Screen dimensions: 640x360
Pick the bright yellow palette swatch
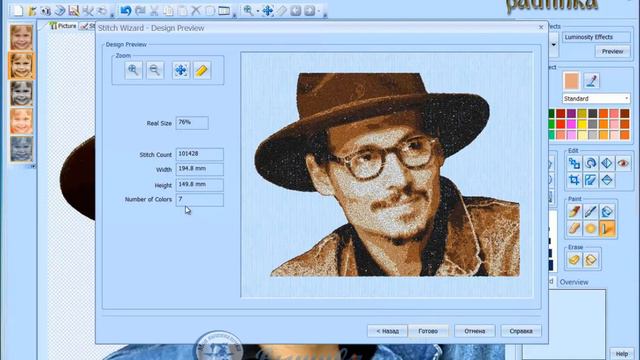pos(582,124)
